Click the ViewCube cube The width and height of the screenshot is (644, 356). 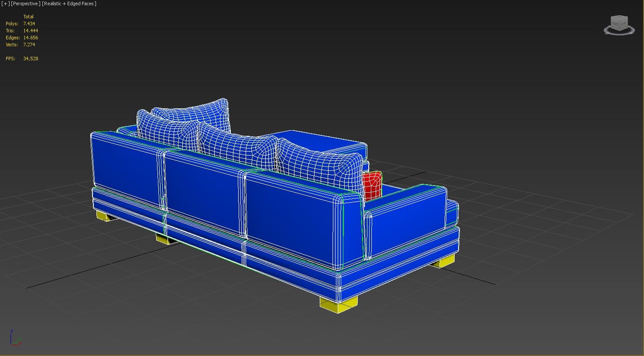point(619,22)
